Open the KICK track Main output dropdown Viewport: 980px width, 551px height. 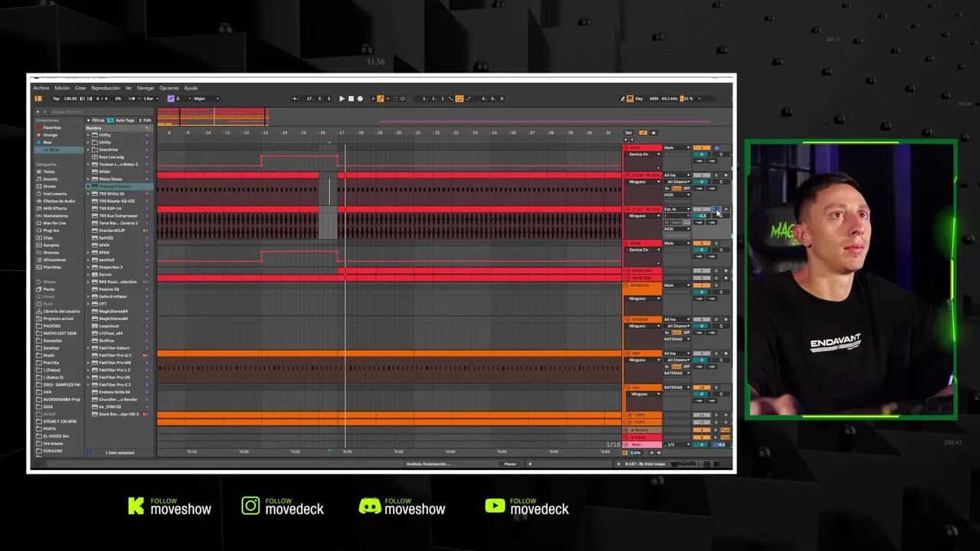click(x=677, y=148)
